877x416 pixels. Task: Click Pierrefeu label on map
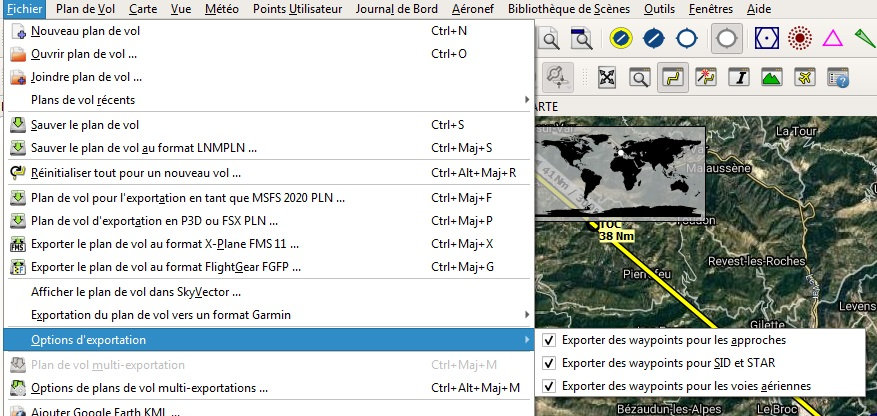[x=647, y=274]
